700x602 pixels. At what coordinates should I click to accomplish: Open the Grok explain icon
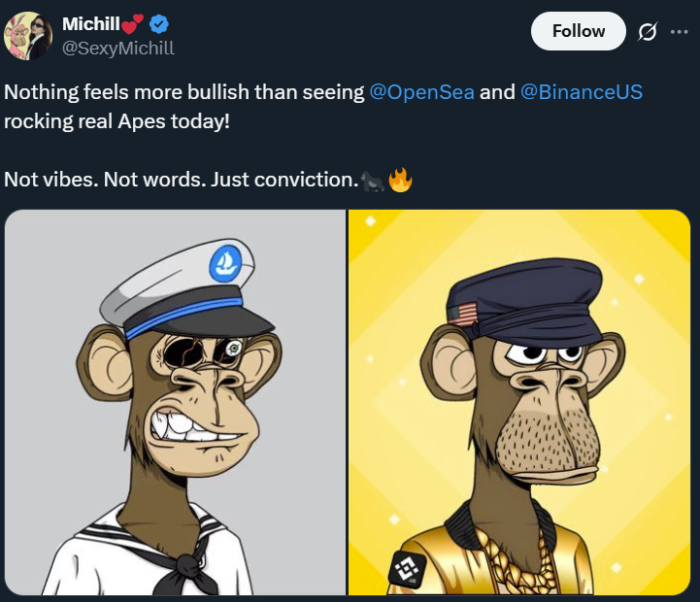click(647, 32)
